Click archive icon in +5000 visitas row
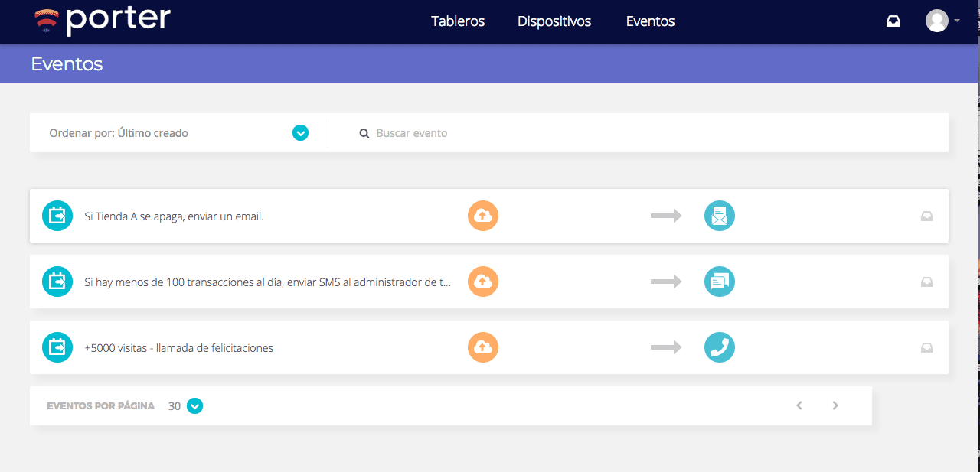The height and width of the screenshot is (472, 980). [x=926, y=348]
